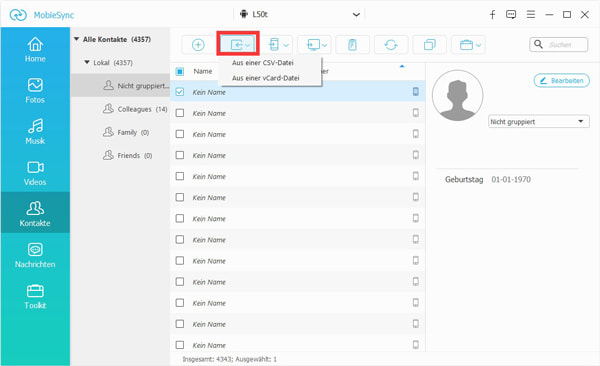Screen dimensions: 600x366
Task: Click the Facebook icon in title bar
Action: pyautogui.click(x=492, y=15)
